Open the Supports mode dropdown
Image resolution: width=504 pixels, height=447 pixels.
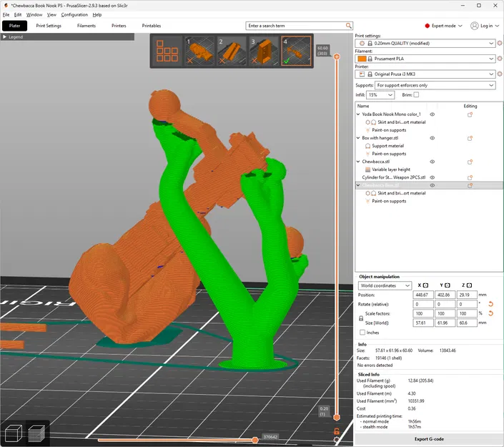[435, 85]
